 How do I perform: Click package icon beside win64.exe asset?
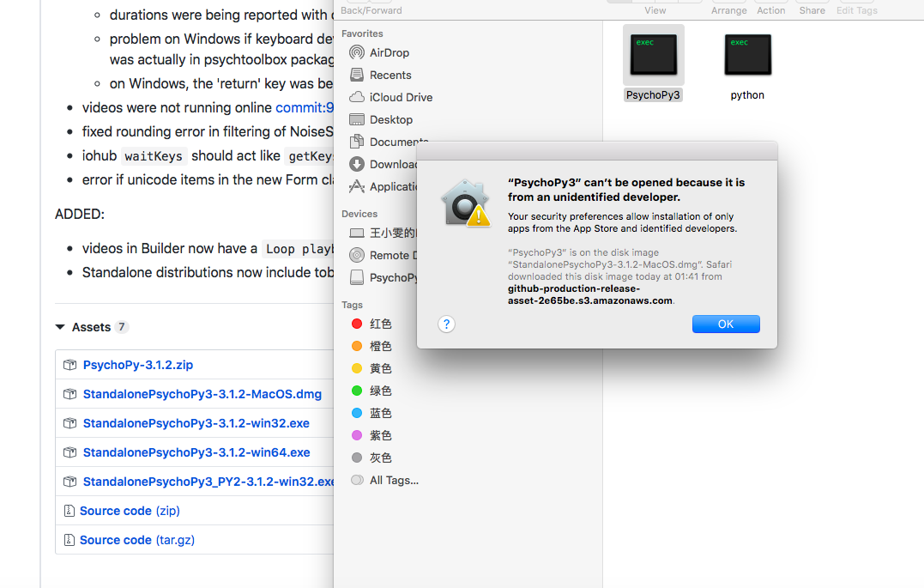pyautogui.click(x=70, y=452)
